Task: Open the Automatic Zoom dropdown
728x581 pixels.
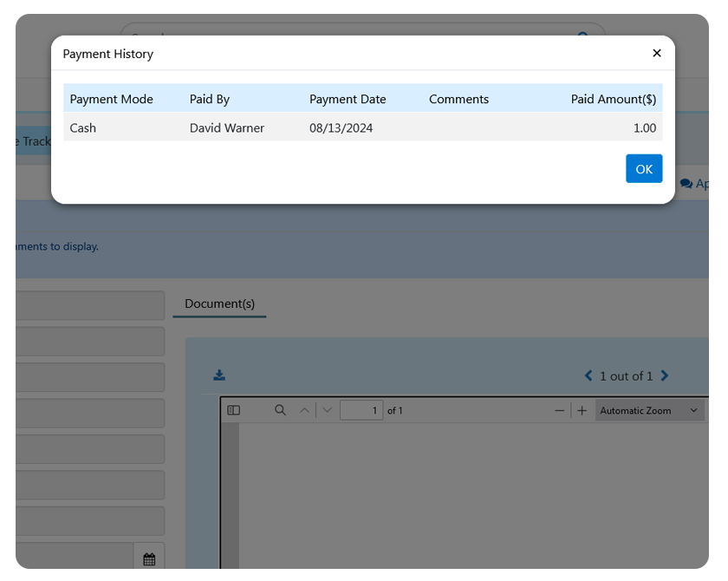Action: click(648, 411)
